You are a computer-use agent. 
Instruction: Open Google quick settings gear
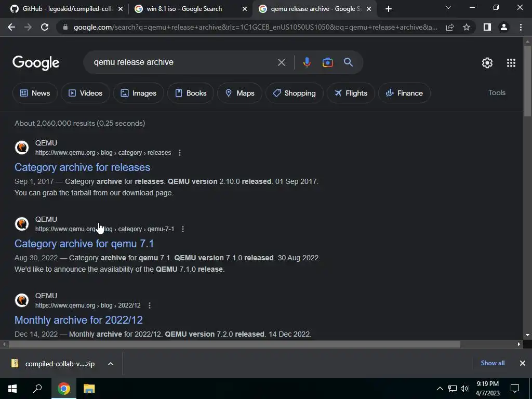click(x=487, y=63)
